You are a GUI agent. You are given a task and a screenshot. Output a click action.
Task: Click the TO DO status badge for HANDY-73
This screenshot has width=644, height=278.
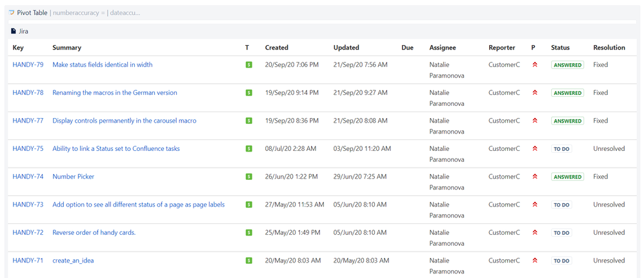click(561, 205)
